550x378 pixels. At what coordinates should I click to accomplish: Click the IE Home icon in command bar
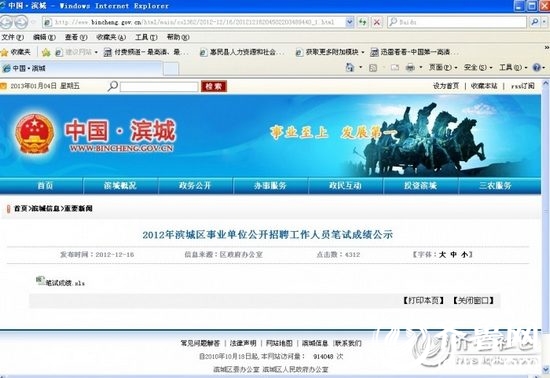tap(350, 67)
